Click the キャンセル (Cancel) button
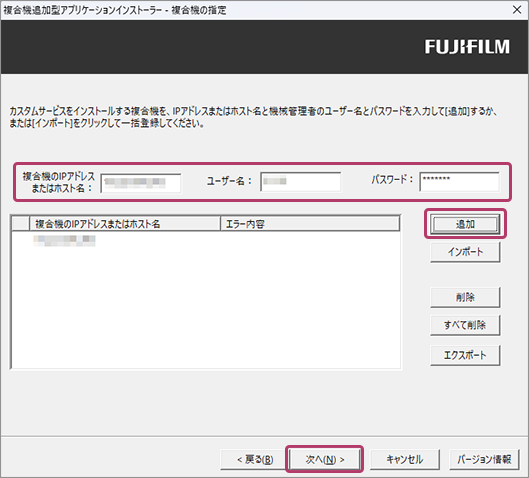Viewport: 529px width, 478px height. [x=405, y=459]
